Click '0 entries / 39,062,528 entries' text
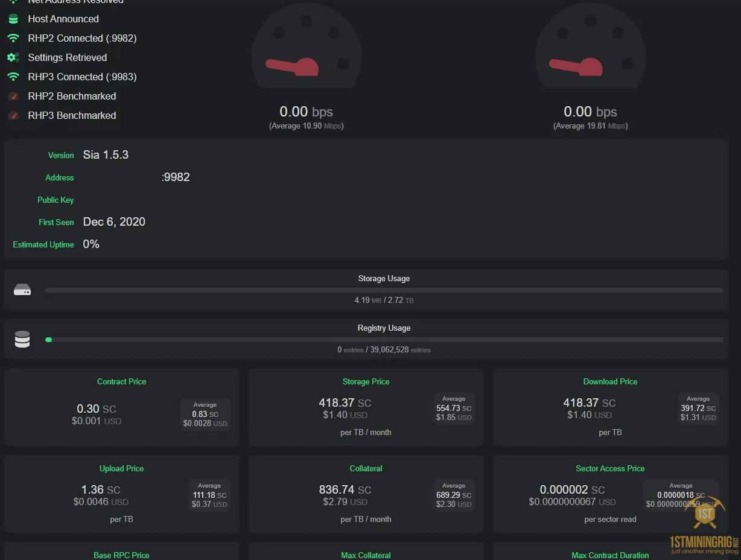741x560 pixels. click(384, 349)
